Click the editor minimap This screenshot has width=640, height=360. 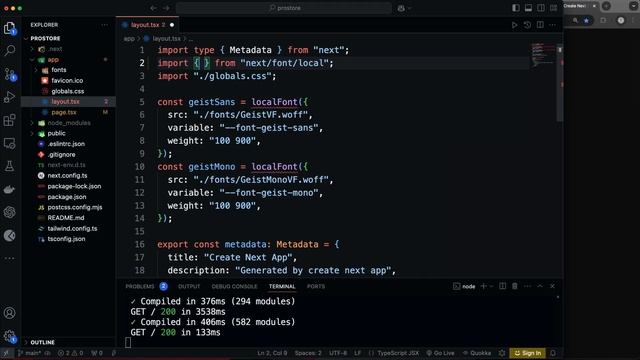point(542,55)
